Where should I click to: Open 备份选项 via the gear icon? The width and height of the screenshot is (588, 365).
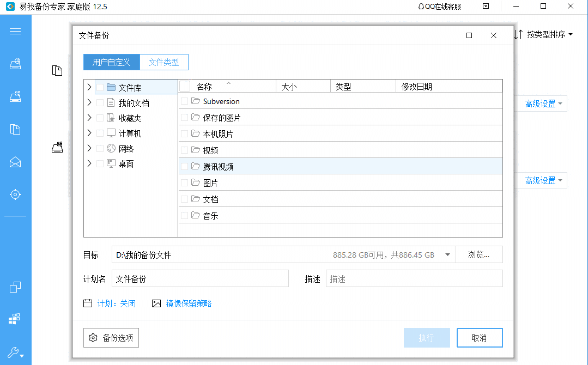coord(111,338)
